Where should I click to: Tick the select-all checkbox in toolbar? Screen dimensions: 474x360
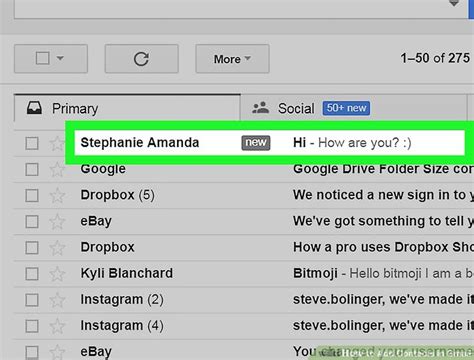coord(43,58)
